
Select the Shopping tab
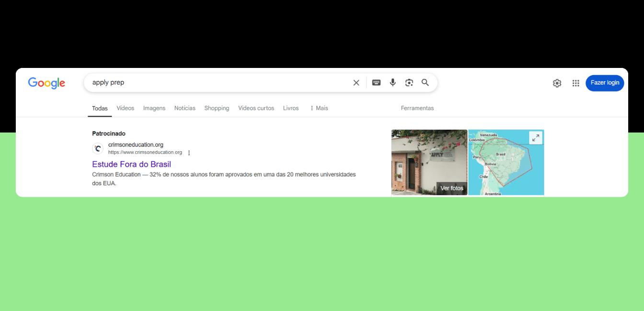coord(217,108)
